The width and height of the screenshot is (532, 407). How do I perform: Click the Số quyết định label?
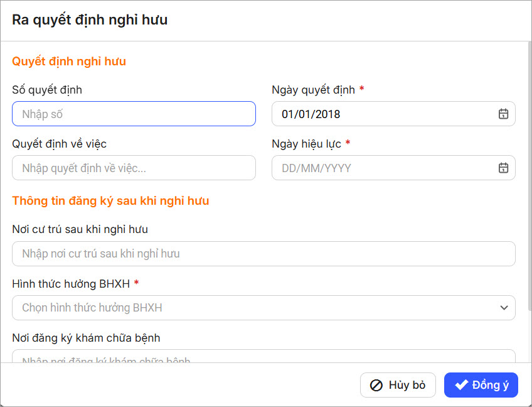pos(47,90)
